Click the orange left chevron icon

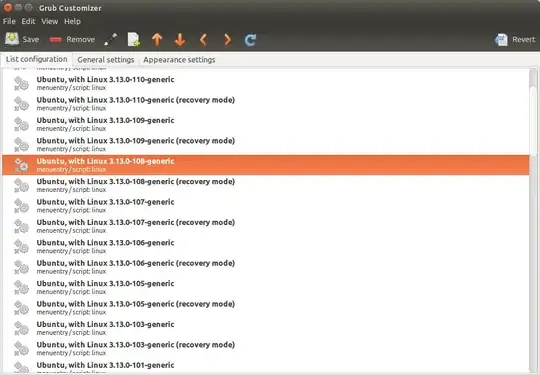coord(203,40)
